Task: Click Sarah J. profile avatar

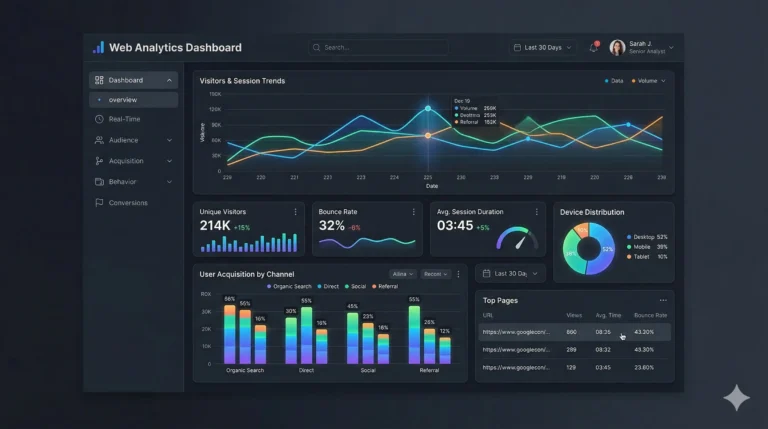Action: coord(617,48)
